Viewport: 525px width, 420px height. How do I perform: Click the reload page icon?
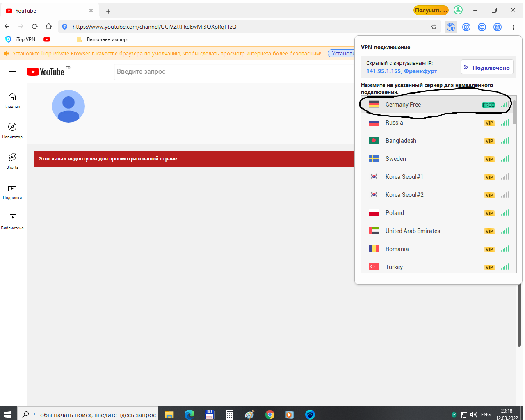click(x=35, y=27)
